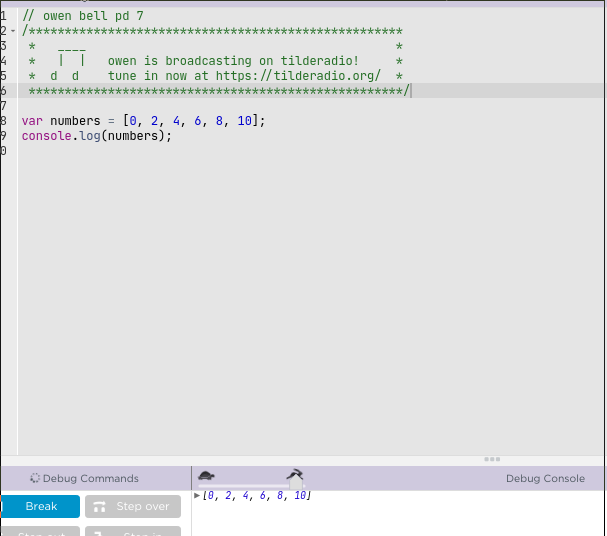Click the rabbit fast-speed icon
Viewport: 607px width, 536px height.
294,473
